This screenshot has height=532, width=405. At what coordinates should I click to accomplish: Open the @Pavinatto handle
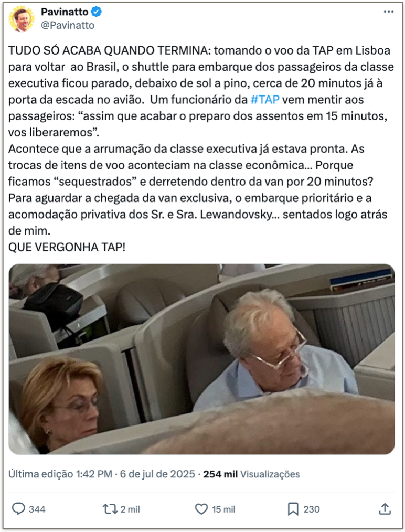click(68, 26)
